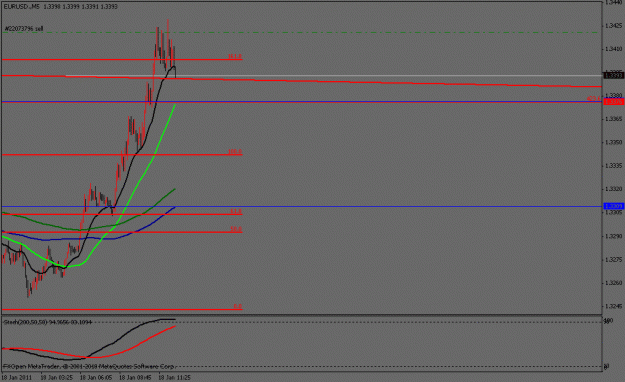Click the 1.3410 price scale label
The image size is (625, 382).
tap(613, 49)
